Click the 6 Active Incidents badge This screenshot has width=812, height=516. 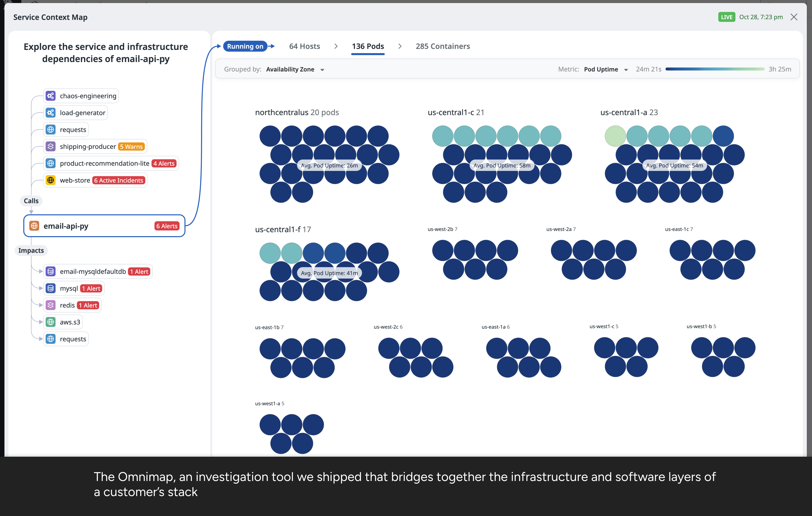point(119,180)
